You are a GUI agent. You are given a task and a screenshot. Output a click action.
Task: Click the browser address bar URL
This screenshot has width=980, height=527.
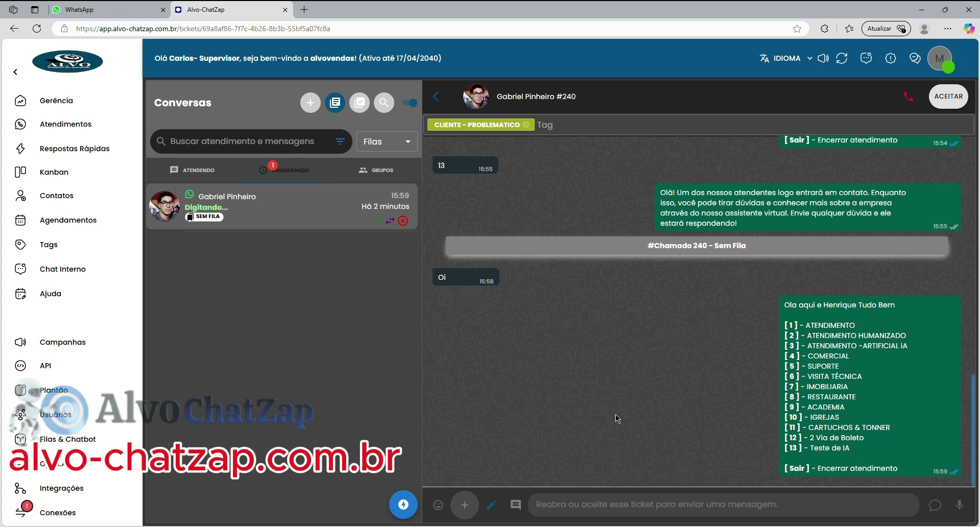(x=203, y=29)
